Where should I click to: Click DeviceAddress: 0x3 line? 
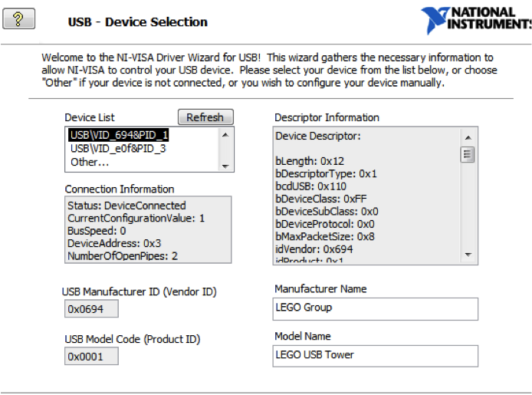point(114,243)
